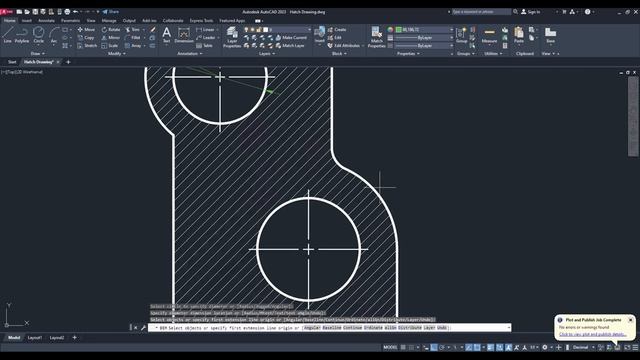Click the Rotate tool

[111, 29]
